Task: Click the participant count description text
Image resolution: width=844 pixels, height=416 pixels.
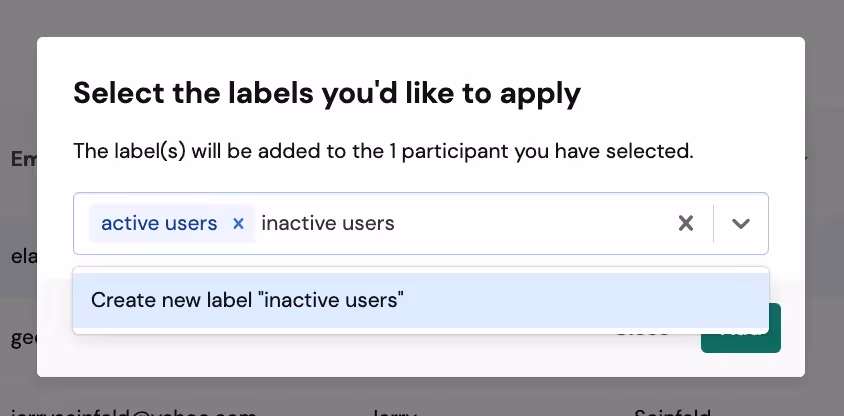Action: point(383,152)
